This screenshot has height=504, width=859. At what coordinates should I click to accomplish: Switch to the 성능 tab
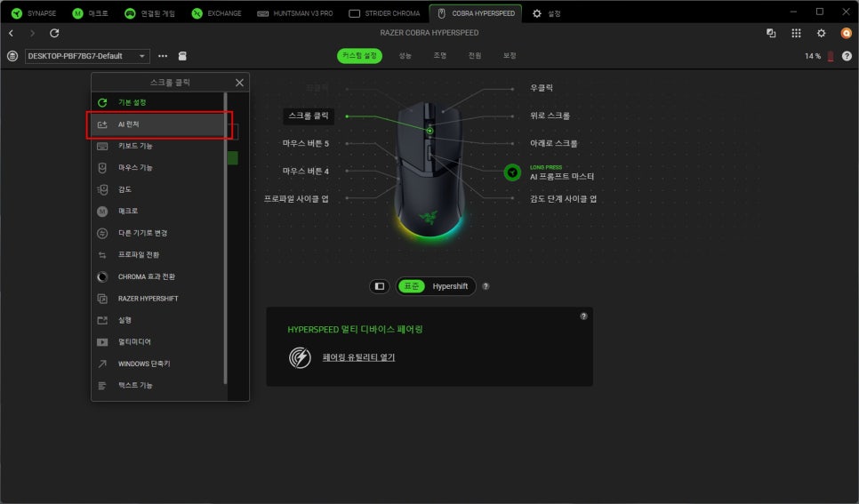coord(405,56)
